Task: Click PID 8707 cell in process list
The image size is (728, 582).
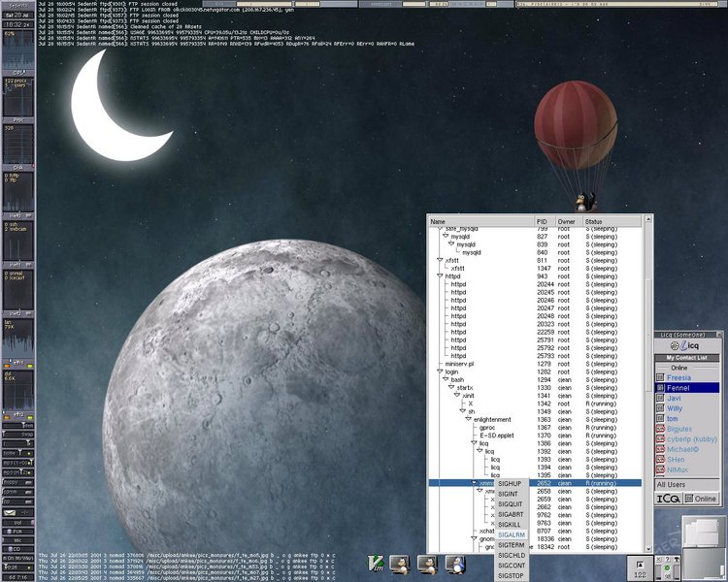Action: pos(544,531)
